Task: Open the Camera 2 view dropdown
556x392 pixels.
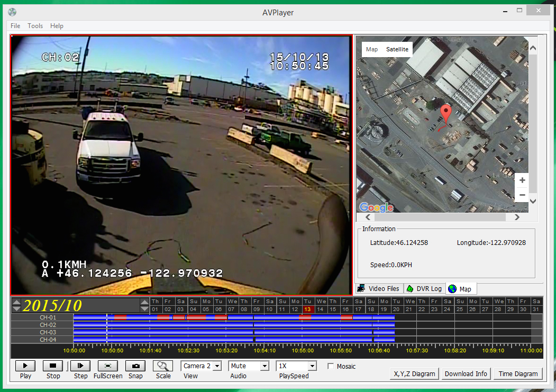Action: tap(217, 366)
